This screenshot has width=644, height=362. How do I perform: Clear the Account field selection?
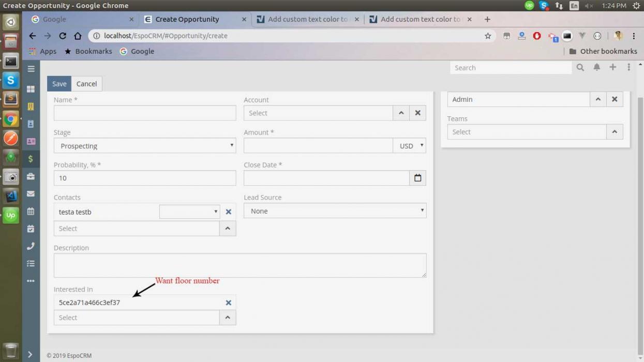417,113
